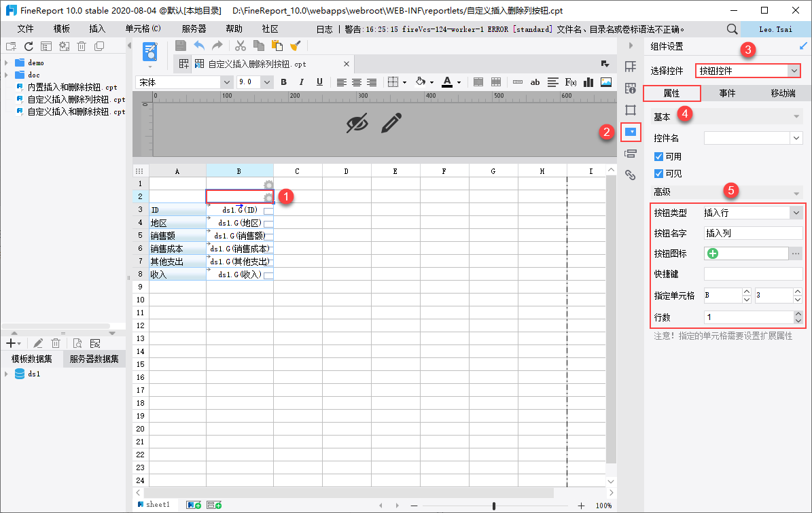This screenshot has width=812, height=513.
Task: Toggle the 可用 checkbox
Action: point(658,156)
